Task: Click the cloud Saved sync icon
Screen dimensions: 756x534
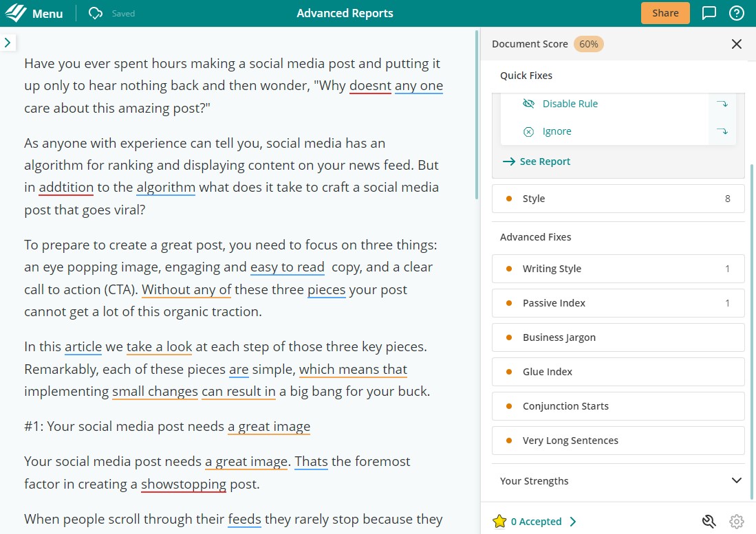Action: click(x=96, y=13)
